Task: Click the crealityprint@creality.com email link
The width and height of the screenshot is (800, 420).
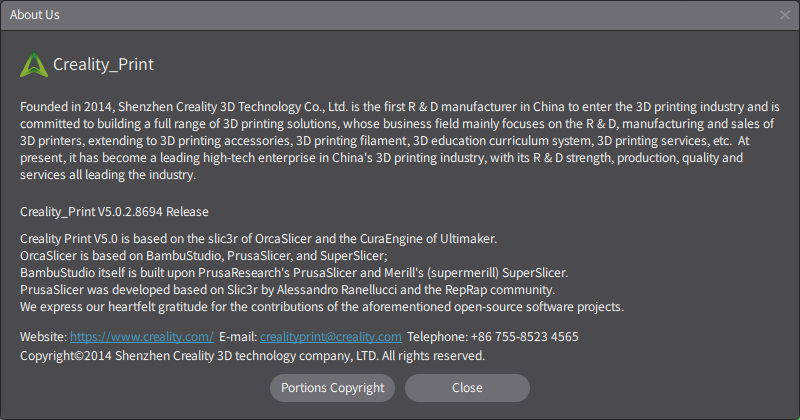Action: [x=331, y=337]
